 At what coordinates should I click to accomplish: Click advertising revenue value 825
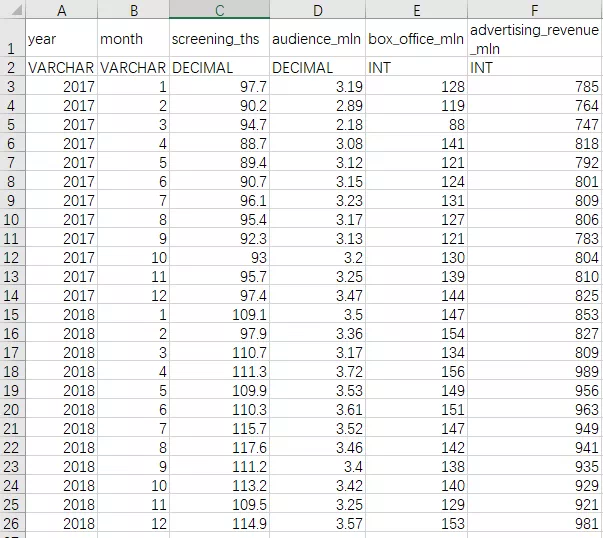[535, 295]
